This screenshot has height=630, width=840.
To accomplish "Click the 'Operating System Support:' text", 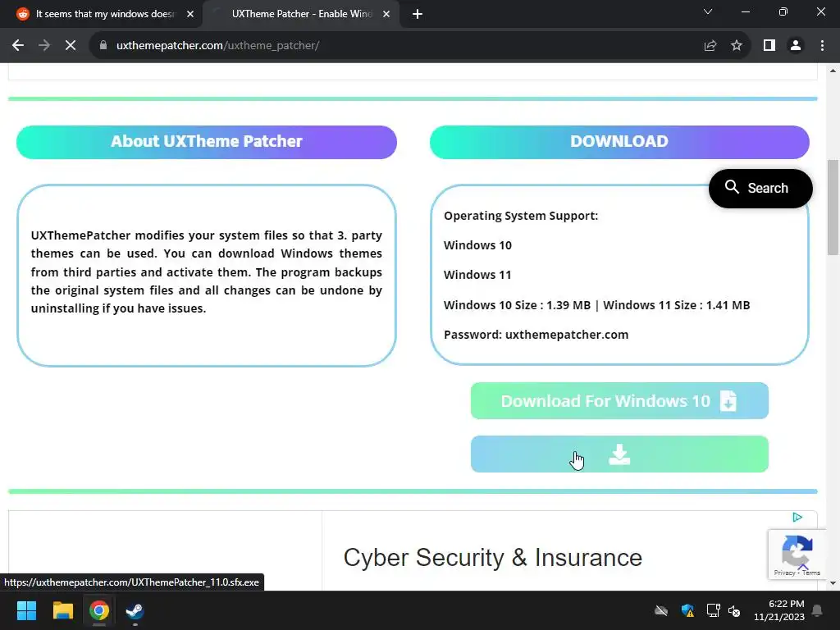I will pyautogui.click(x=521, y=216).
